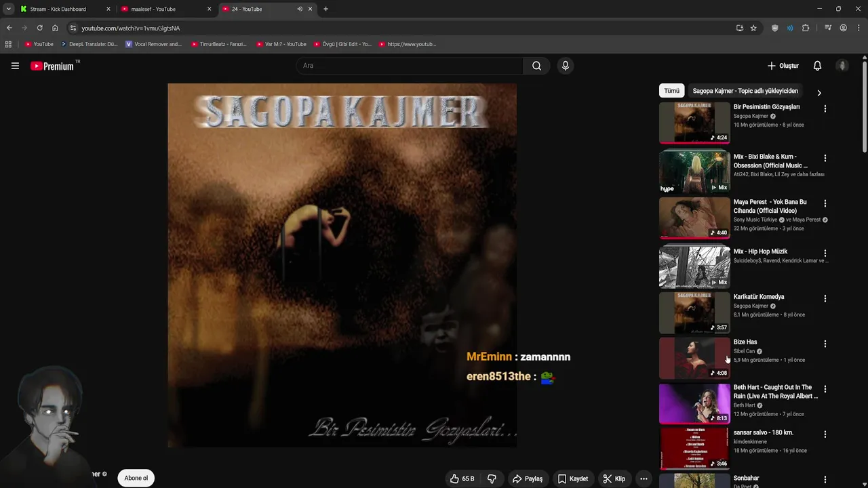
Task: Show more filter chips with right chevron
Action: tap(818, 93)
